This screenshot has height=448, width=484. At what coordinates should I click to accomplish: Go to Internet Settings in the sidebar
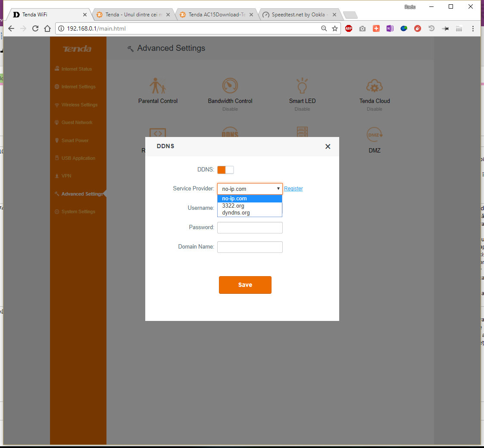tap(75, 87)
